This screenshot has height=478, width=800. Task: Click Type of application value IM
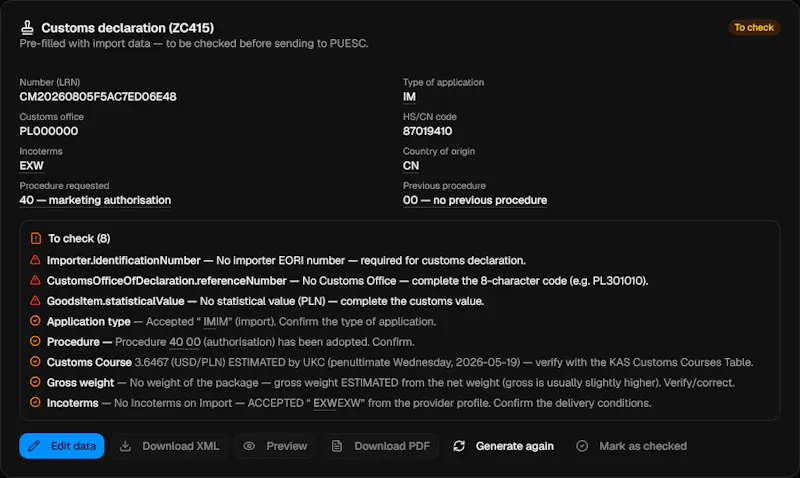409,96
